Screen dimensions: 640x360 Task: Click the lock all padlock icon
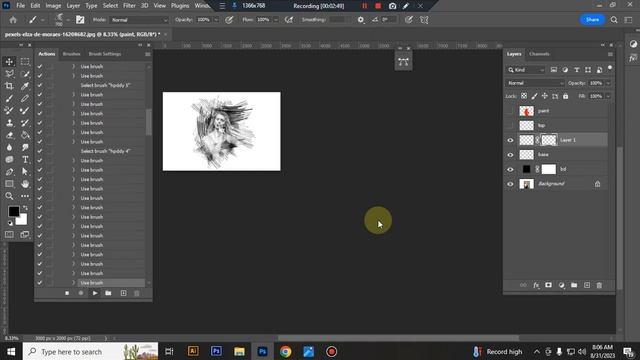(x=565, y=96)
